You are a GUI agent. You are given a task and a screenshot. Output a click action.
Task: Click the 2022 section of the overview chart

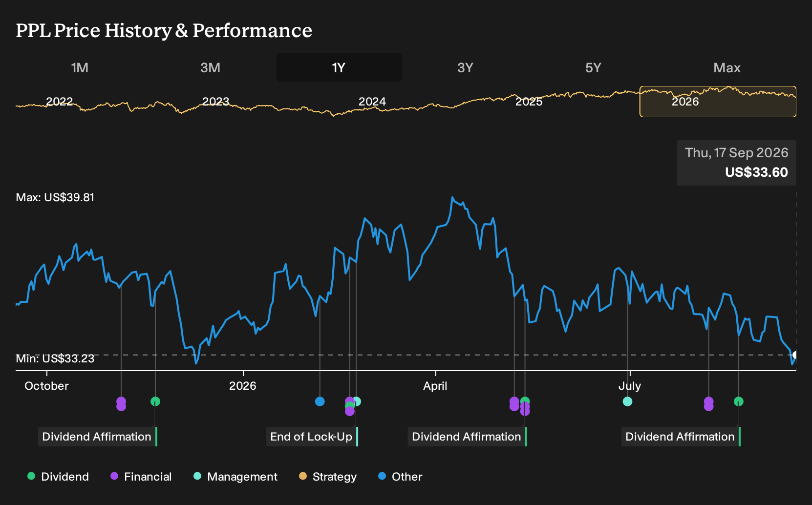pos(60,102)
